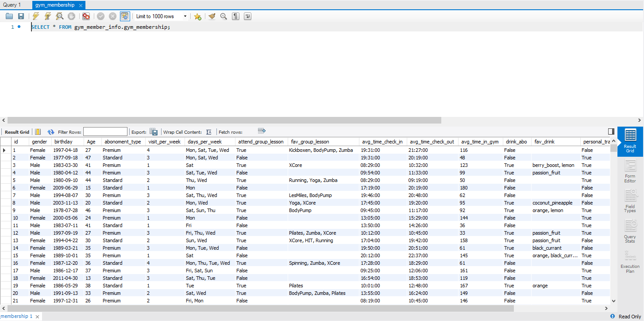Viewport: 644px width, 321px height.
Task: Run Explain plan magnifier icon
Action: tap(59, 16)
